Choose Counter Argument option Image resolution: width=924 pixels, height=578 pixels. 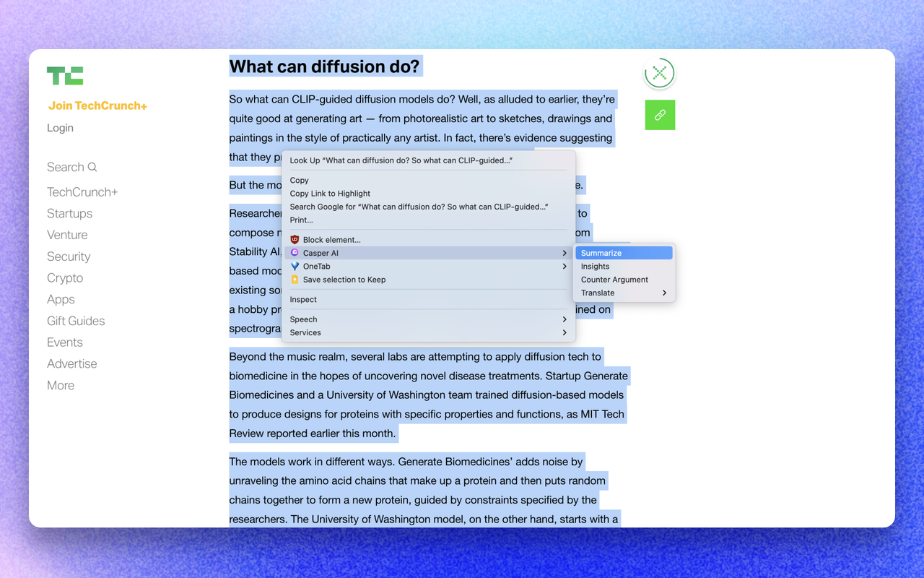(614, 280)
